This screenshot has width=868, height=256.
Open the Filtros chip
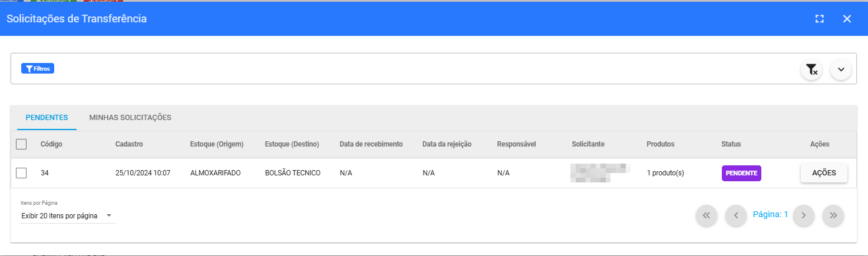[38, 69]
